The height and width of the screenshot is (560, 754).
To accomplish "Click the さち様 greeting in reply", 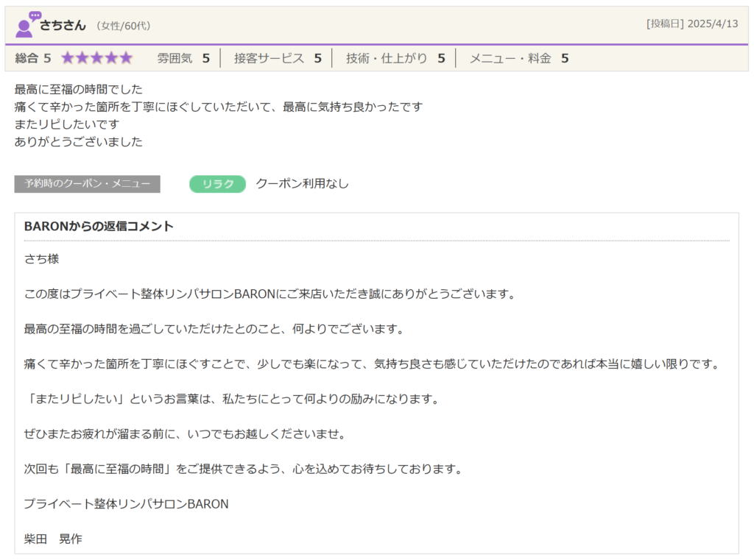I will click(x=41, y=259).
